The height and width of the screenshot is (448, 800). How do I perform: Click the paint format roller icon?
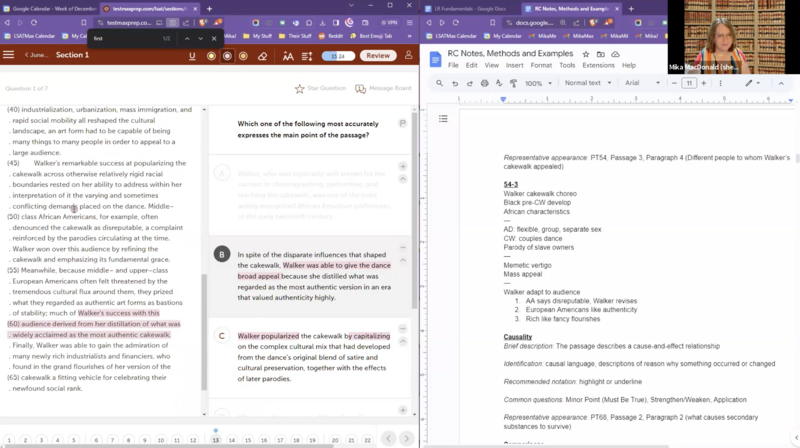pos(512,83)
